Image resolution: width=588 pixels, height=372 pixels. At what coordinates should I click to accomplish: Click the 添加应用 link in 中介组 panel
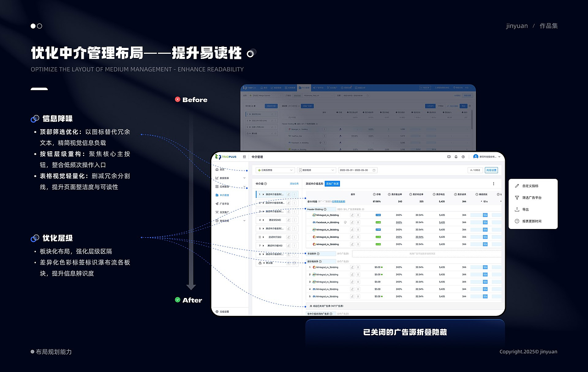click(294, 183)
